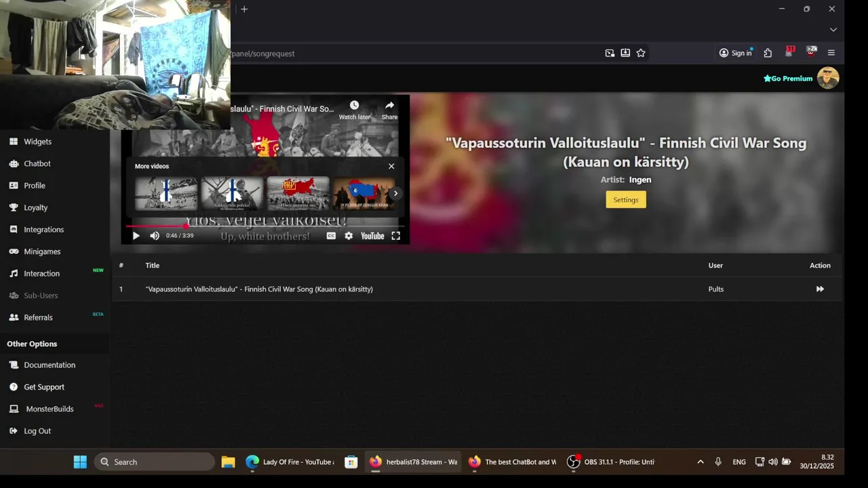868x488 pixels.
Task: Bookmark this page with star icon
Action: [641, 53]
